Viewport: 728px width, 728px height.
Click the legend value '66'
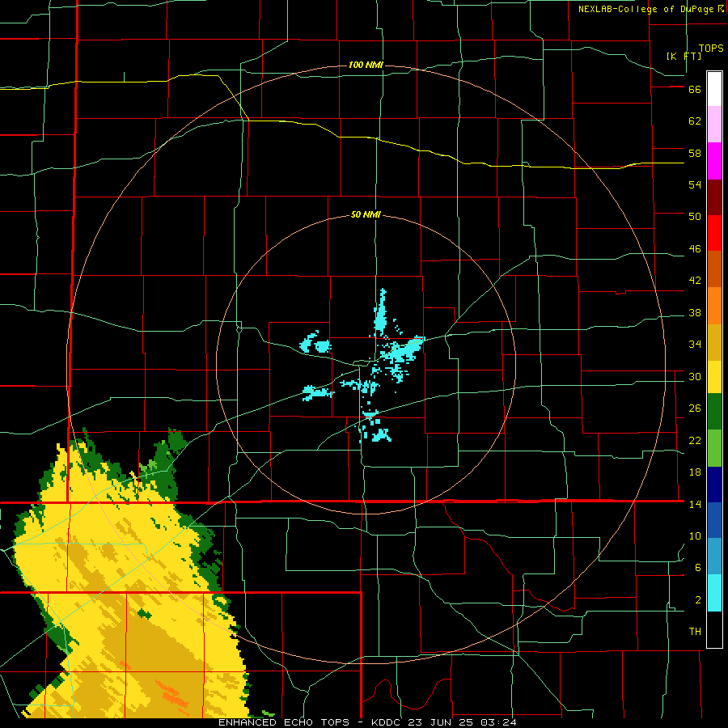(x=695, y=90)
